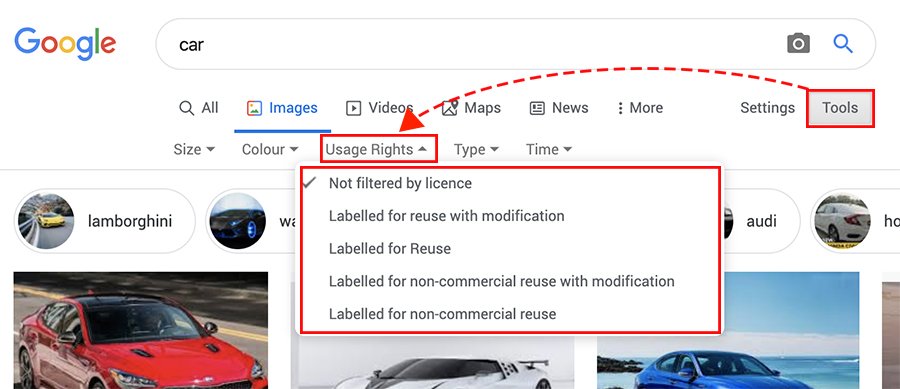Screen dimensions: 900x389
Task: Open the red car image result
Action: (141, 330)
